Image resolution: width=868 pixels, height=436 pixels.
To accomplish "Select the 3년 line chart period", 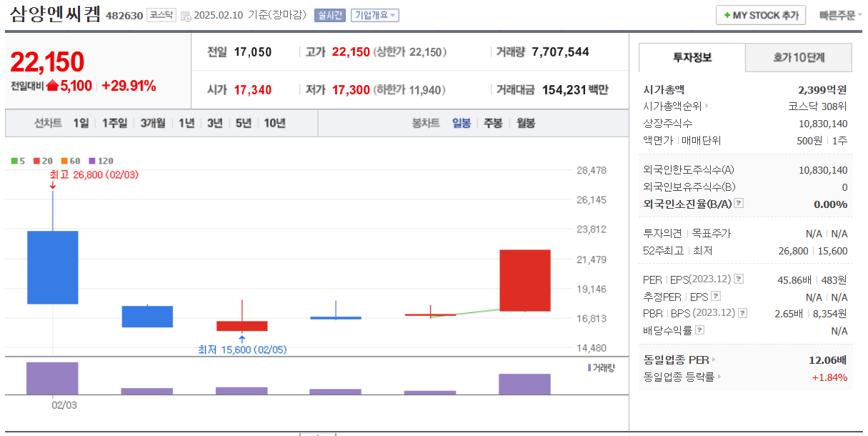I will (x=215, y=123).
